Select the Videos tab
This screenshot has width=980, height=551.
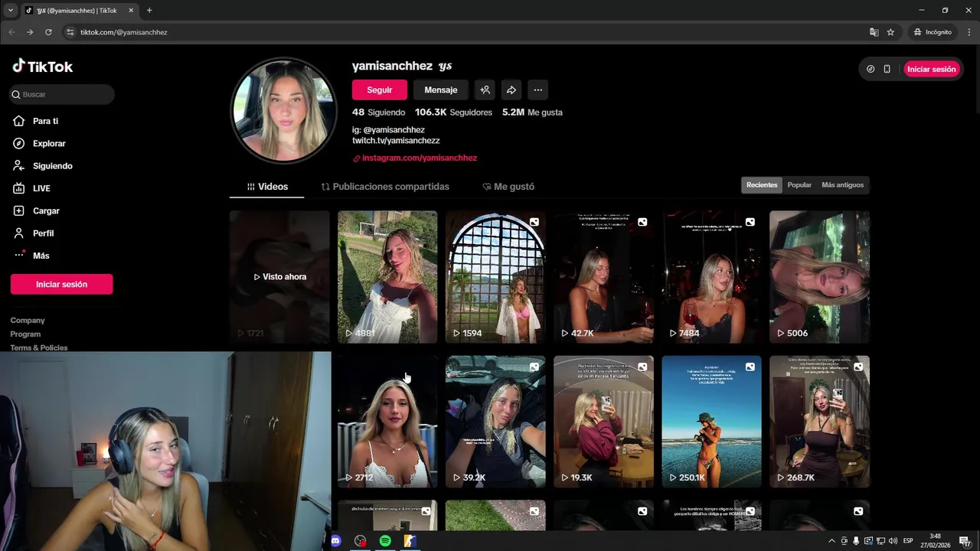point(267,187)
